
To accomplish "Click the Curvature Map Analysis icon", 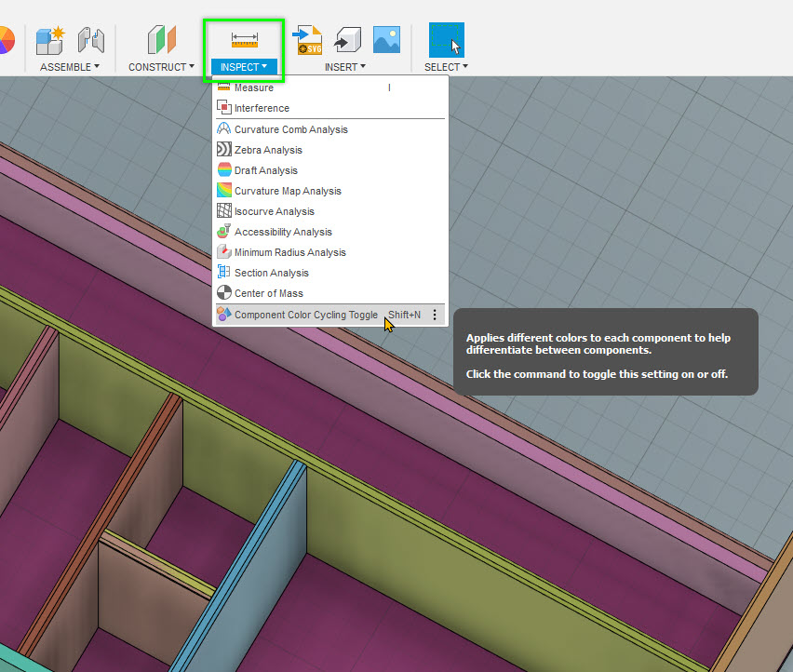I will pyautogui.click(x=224, y=190).
